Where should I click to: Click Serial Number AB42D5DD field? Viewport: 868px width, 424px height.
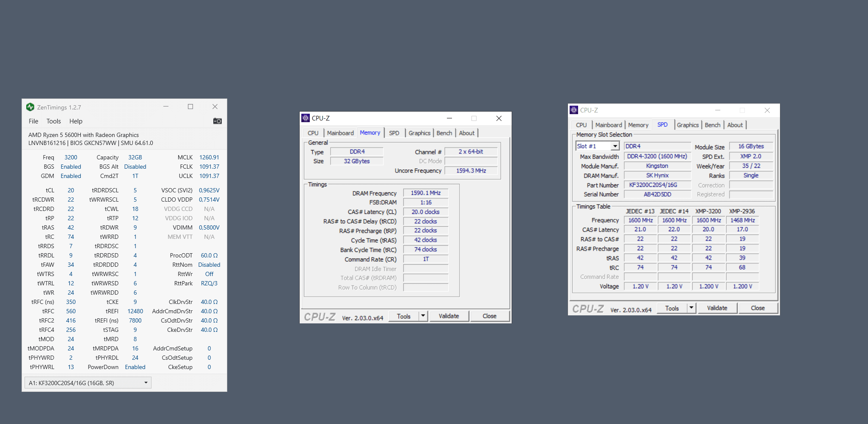(x=657, y=194)
